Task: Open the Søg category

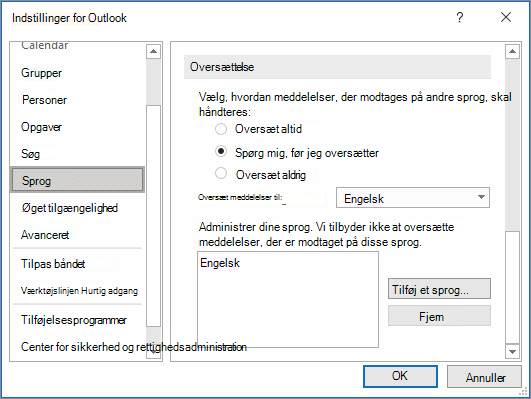Action: pos(30,154)
